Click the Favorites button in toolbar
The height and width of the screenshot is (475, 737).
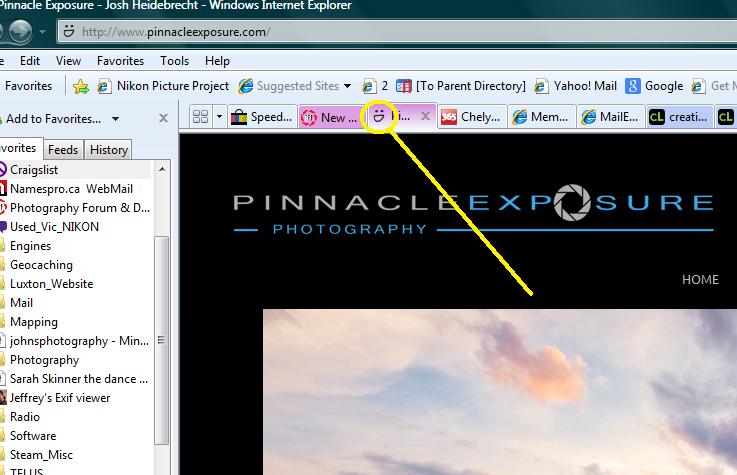coord(26,86)
